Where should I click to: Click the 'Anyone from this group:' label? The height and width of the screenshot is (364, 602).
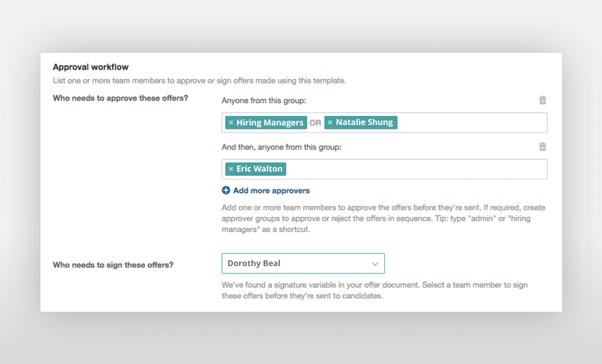point(263,101)
